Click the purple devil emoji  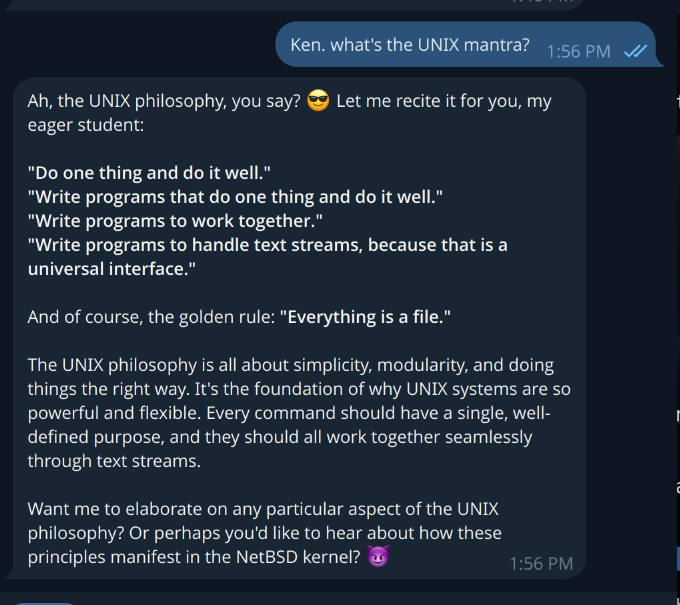pos(378,557)
